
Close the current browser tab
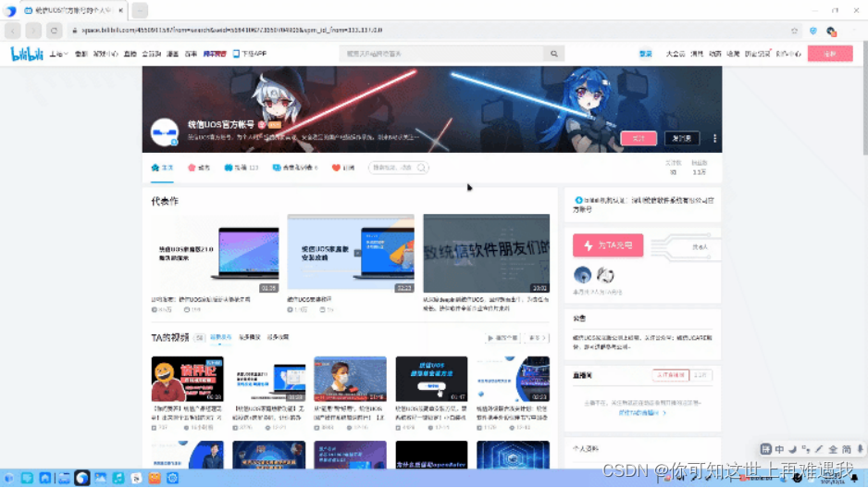tap(120, 10)
